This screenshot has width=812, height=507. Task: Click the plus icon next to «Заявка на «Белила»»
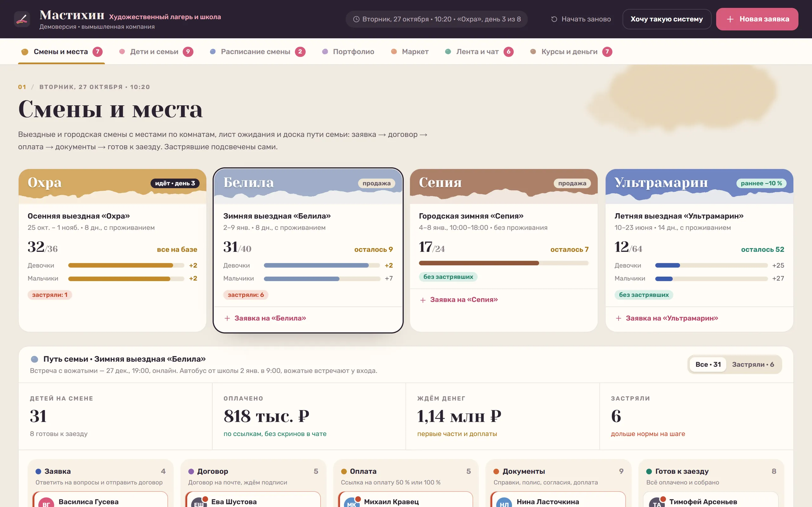click(x=227, y=318)
